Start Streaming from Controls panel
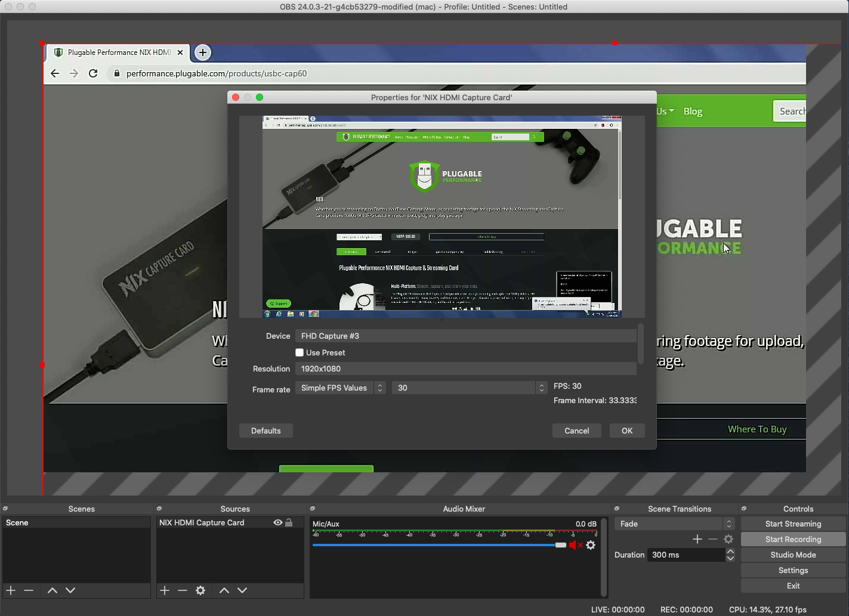Screen dimensions: 849x616 click(794, 524)
